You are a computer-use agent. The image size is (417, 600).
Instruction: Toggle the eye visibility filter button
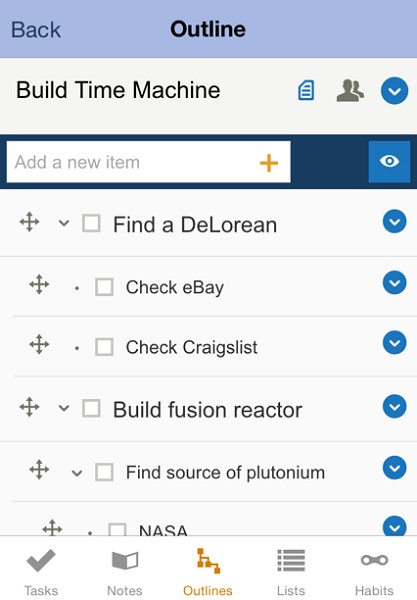point(389,161)
